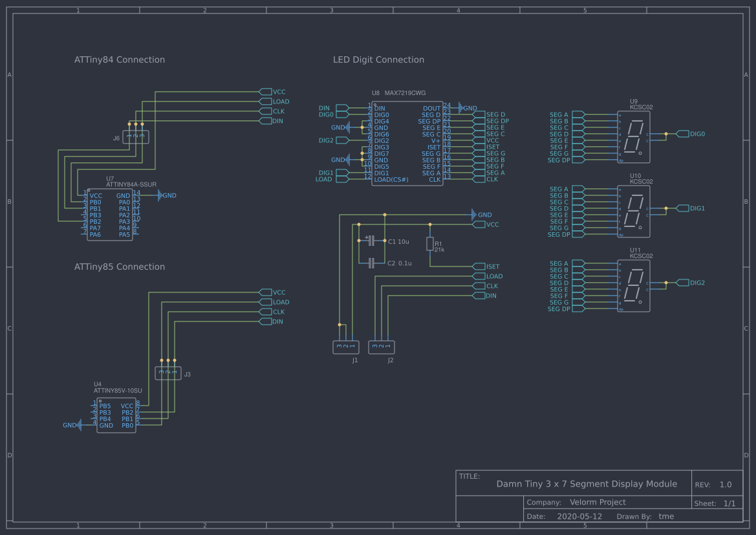
Task: Click the J3 header connector
Action: coord(168,373)
